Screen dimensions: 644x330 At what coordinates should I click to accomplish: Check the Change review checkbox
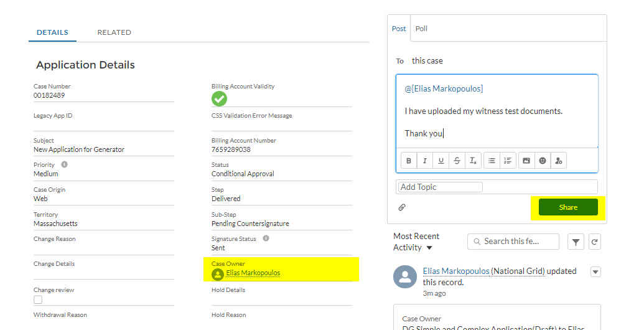click(38, 300)
